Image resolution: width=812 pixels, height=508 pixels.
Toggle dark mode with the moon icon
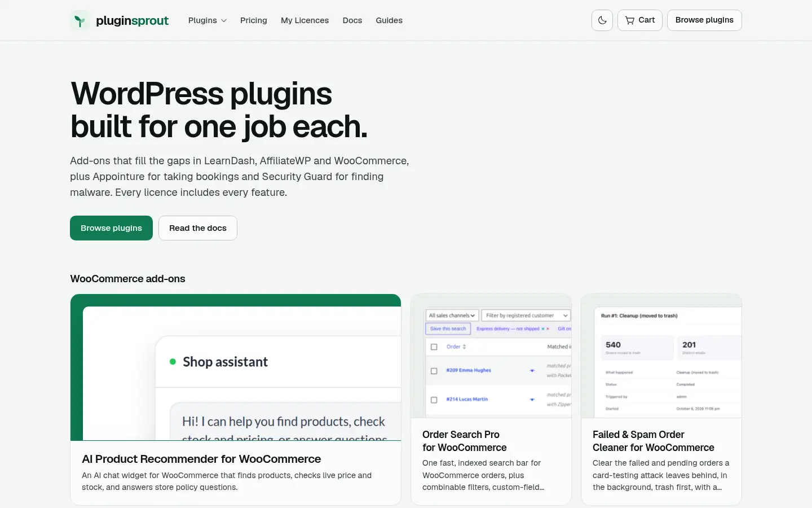click(602, 20)
